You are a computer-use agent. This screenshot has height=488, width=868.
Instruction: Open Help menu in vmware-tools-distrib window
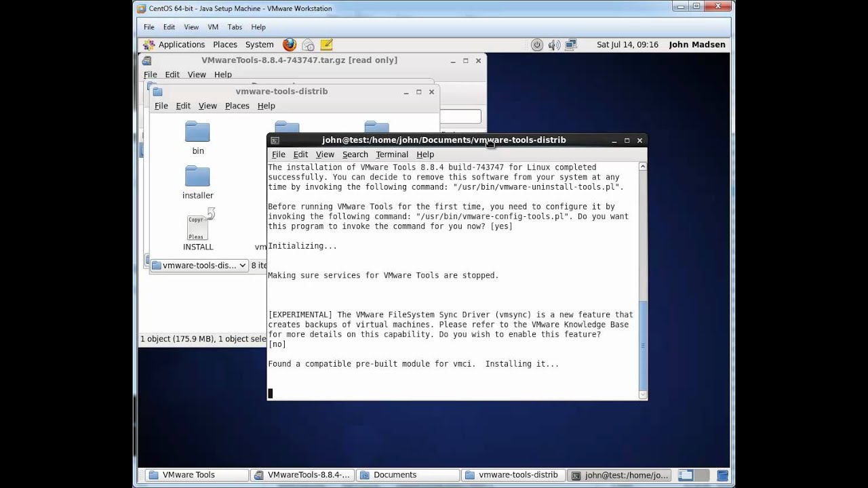click(x=266, y=106)
